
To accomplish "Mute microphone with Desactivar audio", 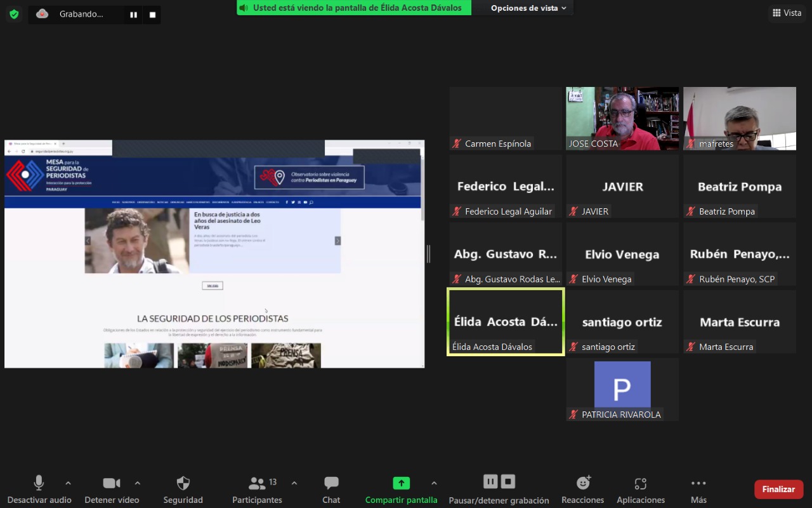I will click(x=39, y=484).
